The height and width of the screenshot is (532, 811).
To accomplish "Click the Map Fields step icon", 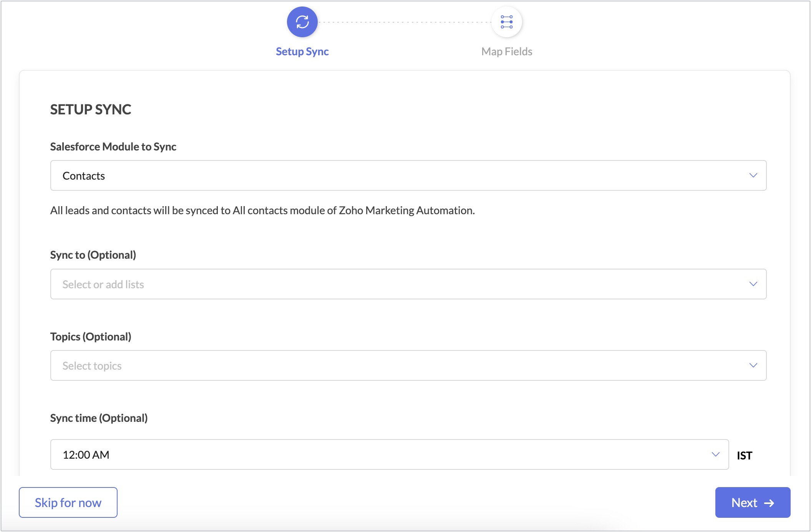I will pyautogui.click(x=506, y=22).
